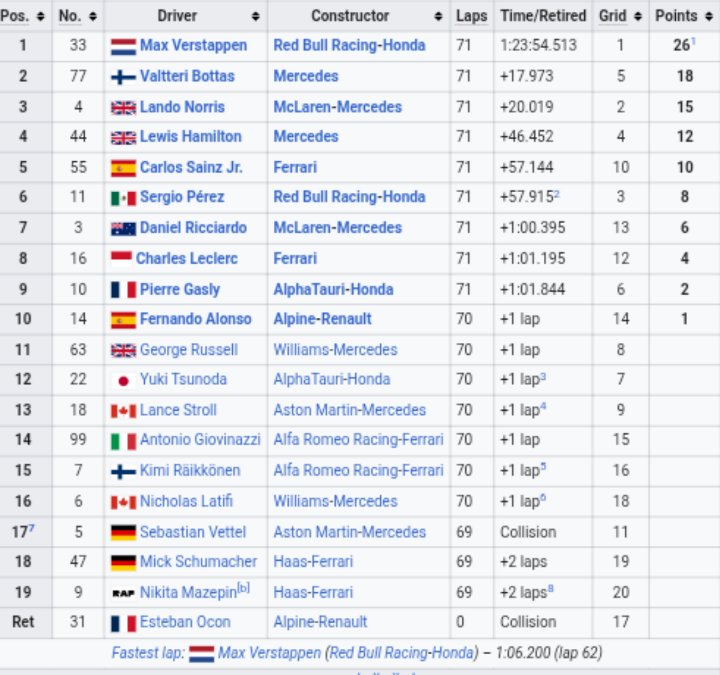
Task: Open Red Bull Racing-Honda link in Verstappen row
Action: pos(349,45)
